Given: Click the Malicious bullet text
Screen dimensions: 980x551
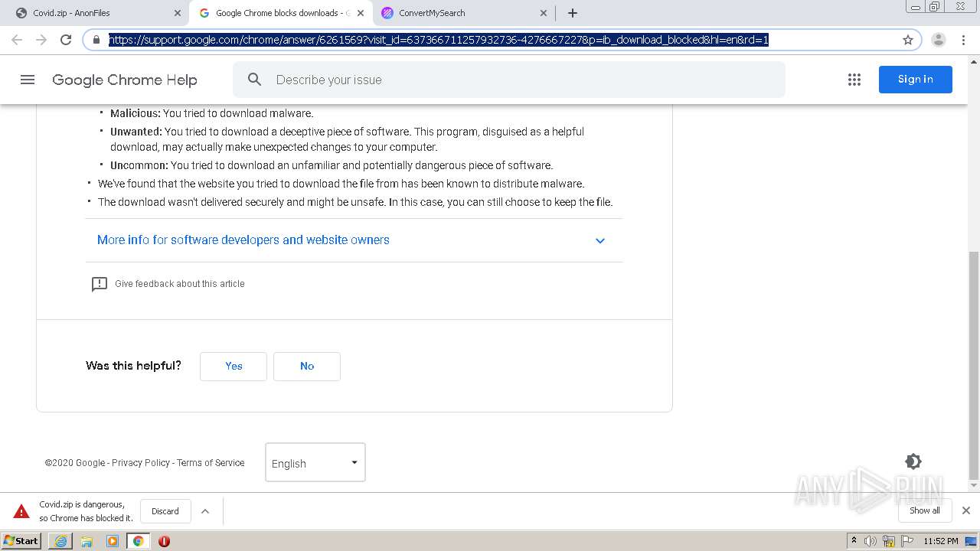Looking at the screenshot, I should 212,113.
